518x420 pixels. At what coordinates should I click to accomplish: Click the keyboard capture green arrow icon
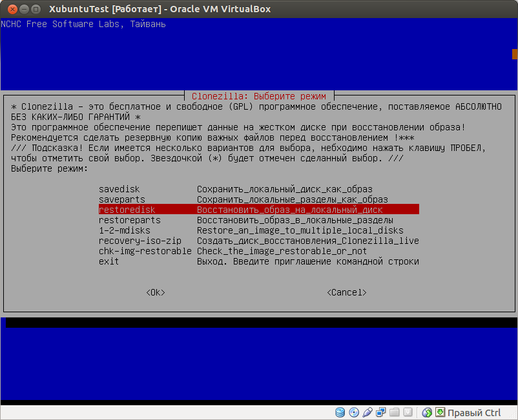coord(440,412)
